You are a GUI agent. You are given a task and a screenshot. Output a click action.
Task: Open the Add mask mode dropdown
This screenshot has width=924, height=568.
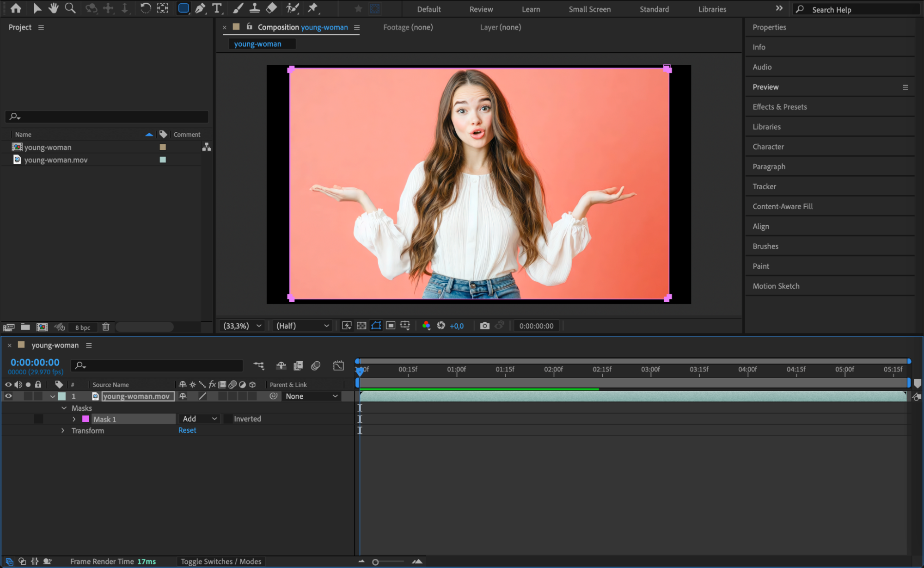point(199,419)
